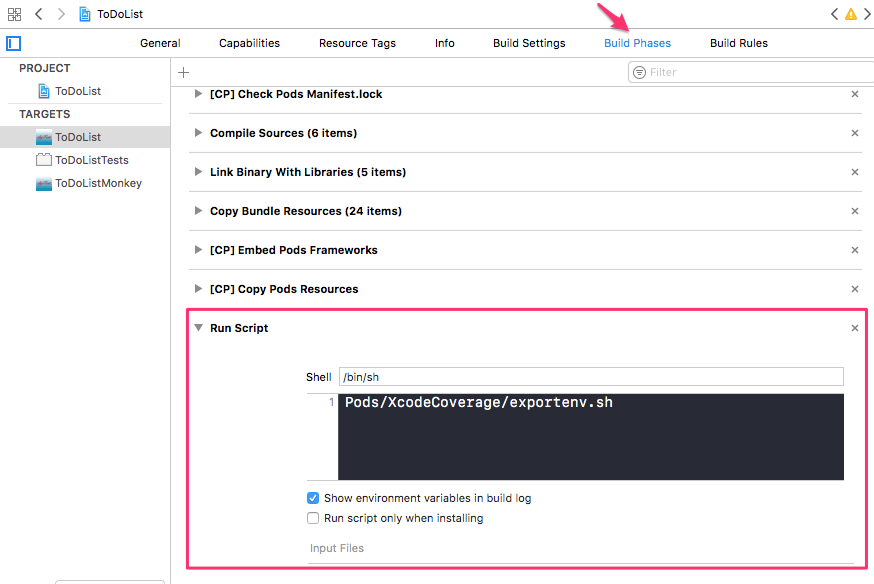874x584 pixels.
Task: Open the related items grid menu
Action: [x=14, y=14]
